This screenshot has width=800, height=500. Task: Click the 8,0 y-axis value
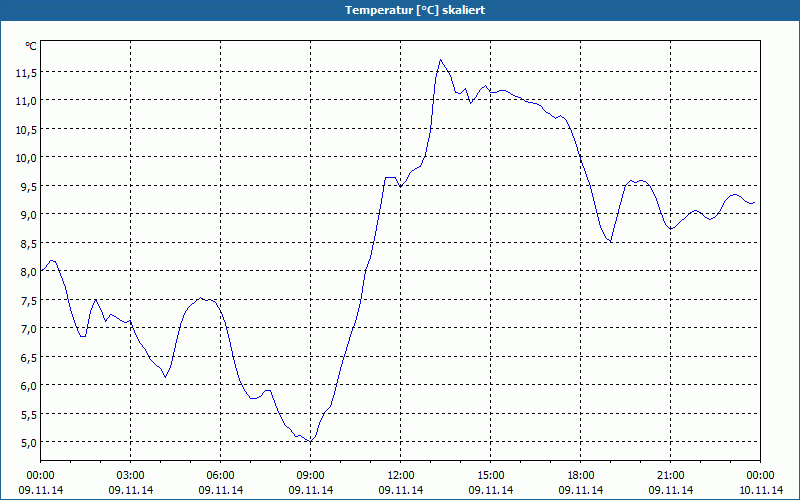[29, 272]
